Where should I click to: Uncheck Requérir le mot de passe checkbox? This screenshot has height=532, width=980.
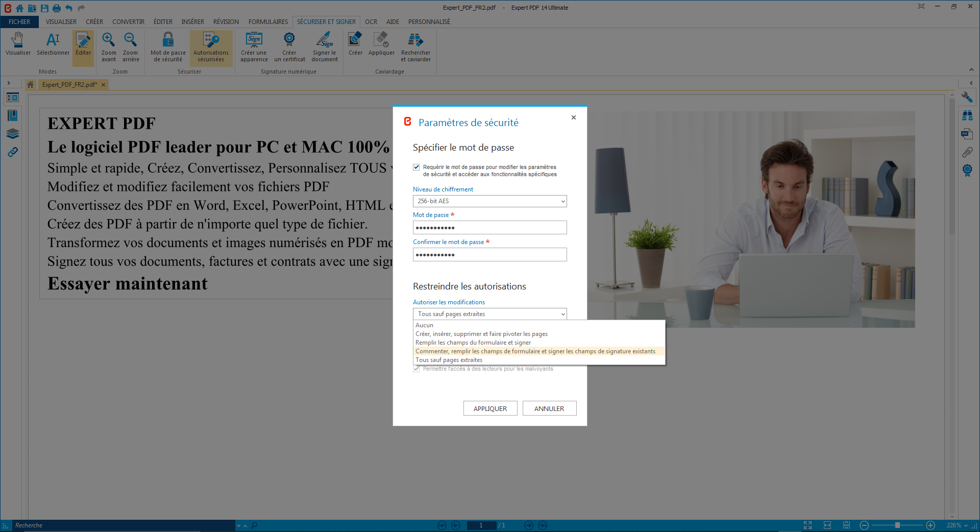[x=416, y=167]
